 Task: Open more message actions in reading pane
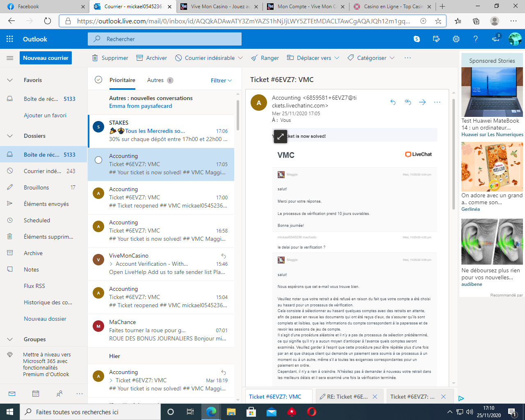click(437, 102)
